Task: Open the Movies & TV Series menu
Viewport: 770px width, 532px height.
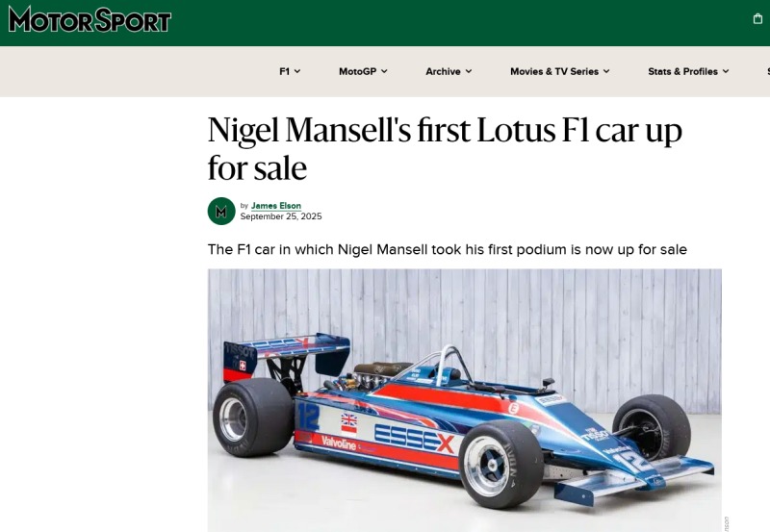Action: pos(554,71)
